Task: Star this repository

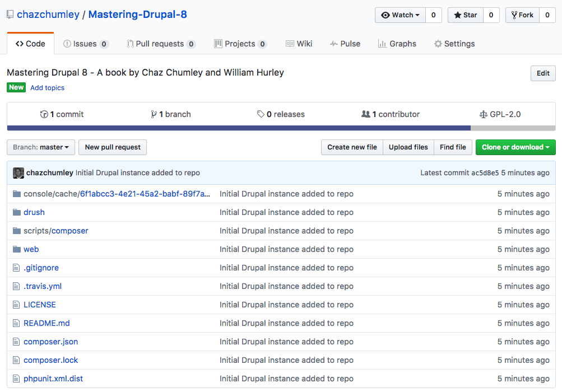Action: 465,15
